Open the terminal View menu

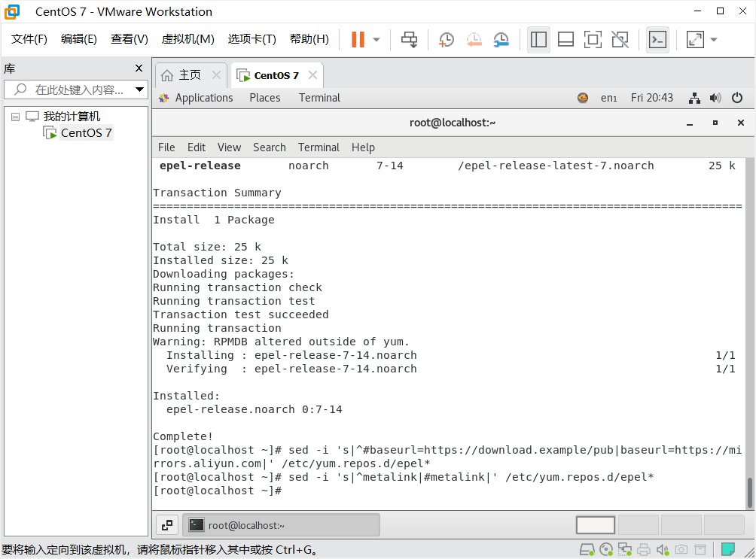click(229, 147)
